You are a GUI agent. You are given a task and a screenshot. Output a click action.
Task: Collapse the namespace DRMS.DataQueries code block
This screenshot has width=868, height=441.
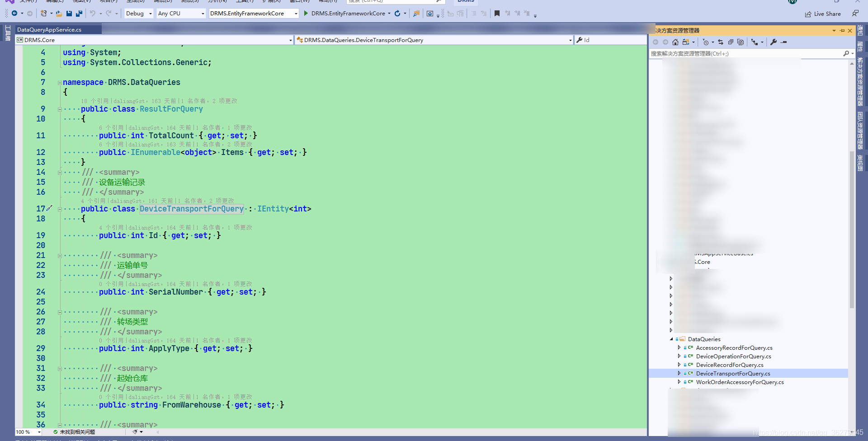pyautogui.click(x=60, y=83)
